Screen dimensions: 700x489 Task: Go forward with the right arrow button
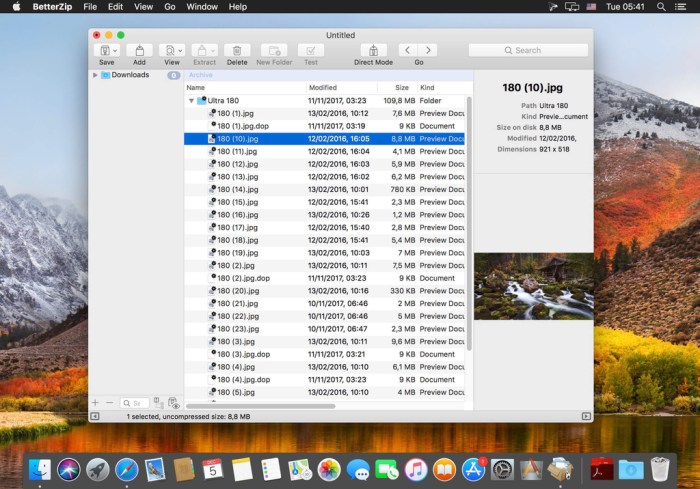(429, 50)
